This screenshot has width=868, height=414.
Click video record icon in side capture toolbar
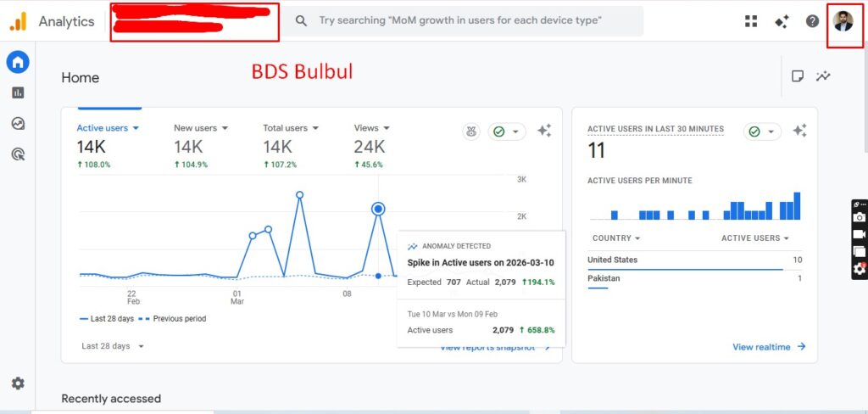tap(860, 234)
